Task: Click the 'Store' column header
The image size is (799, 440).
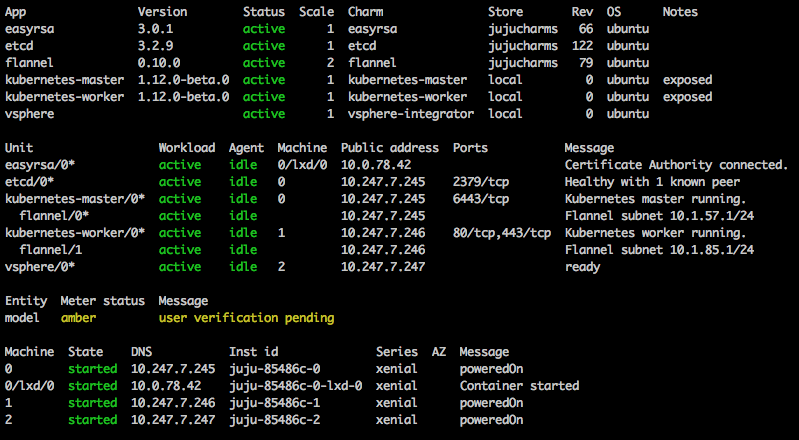Action: point(505,12)
